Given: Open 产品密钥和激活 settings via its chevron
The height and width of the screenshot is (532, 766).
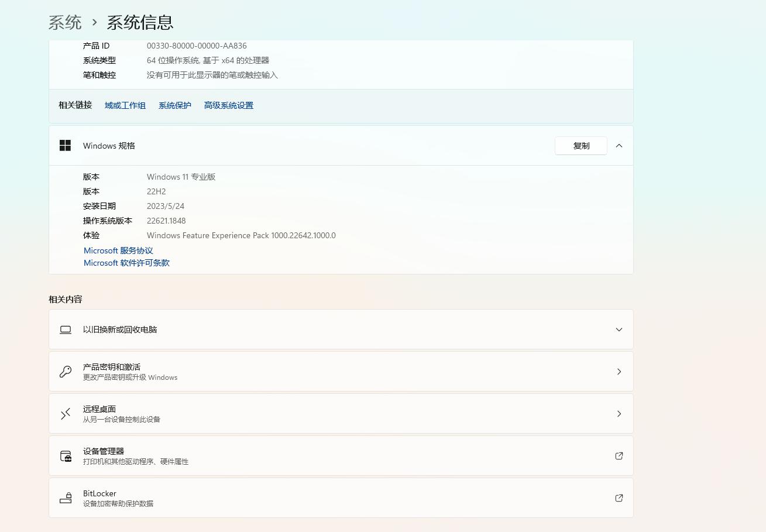Looking at the screenshot, I should (x=619, y=371).
